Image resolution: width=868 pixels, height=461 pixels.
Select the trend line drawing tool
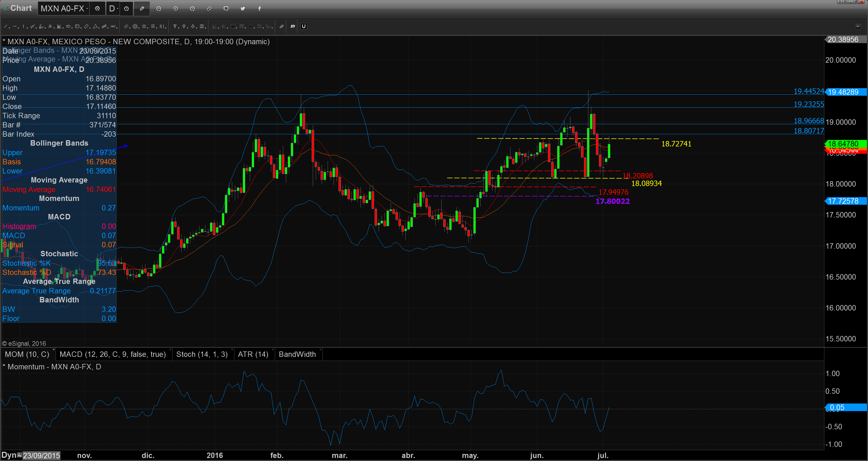coord(5,26)
